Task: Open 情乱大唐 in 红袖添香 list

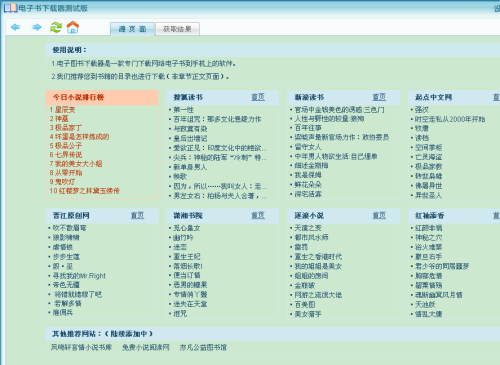Action: [x=429, y=314]
